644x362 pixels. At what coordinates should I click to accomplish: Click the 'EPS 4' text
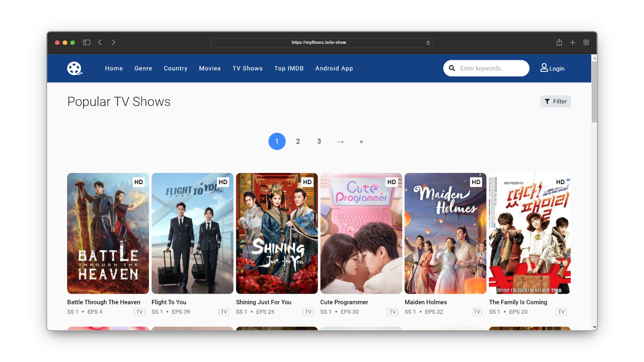coord(95,312)
